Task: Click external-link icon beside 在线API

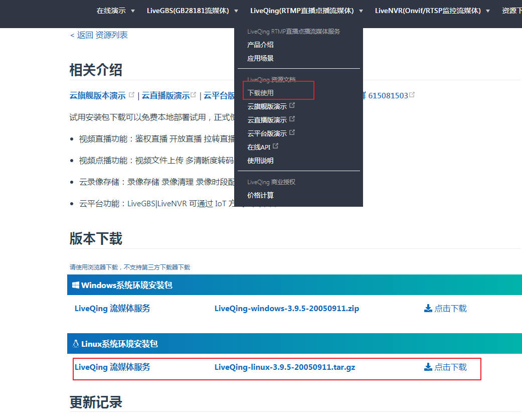Action: pyautogui.click(x=276, y=146)
